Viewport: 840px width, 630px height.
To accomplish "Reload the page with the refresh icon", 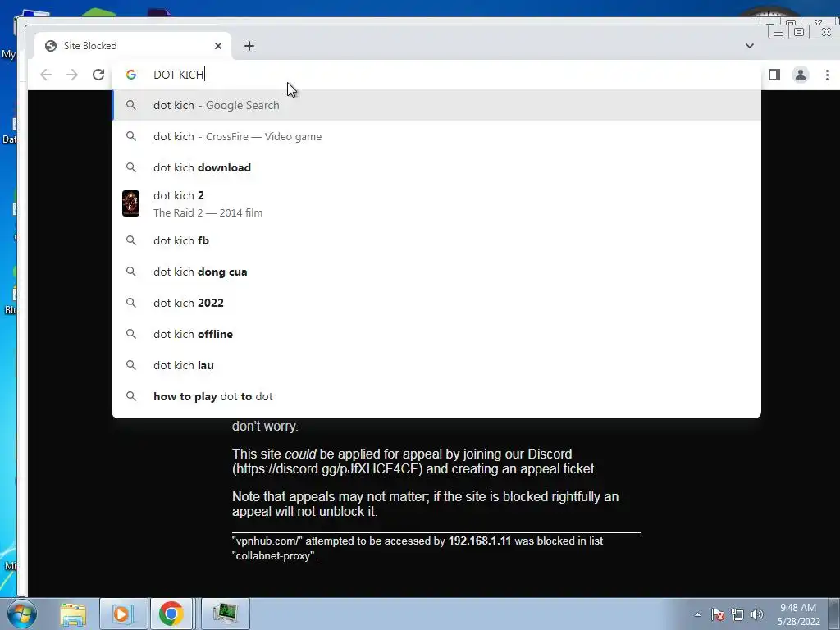I will (98, 75).
